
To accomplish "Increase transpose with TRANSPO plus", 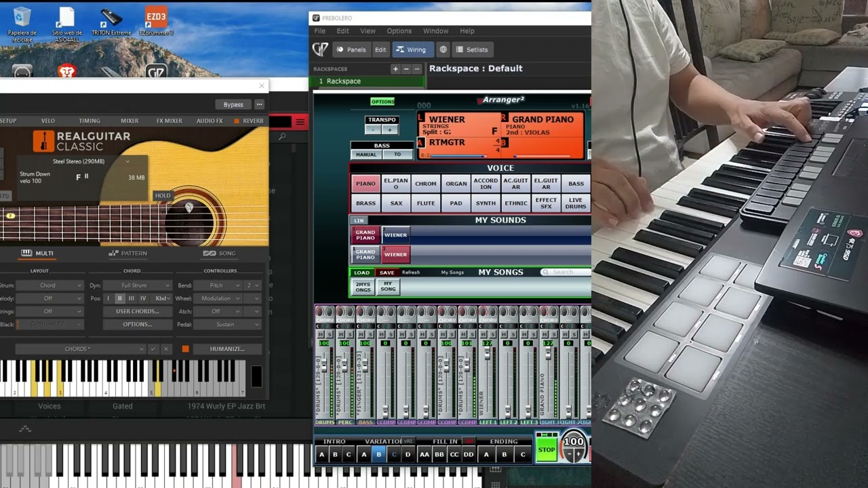I will click(389, 129).
